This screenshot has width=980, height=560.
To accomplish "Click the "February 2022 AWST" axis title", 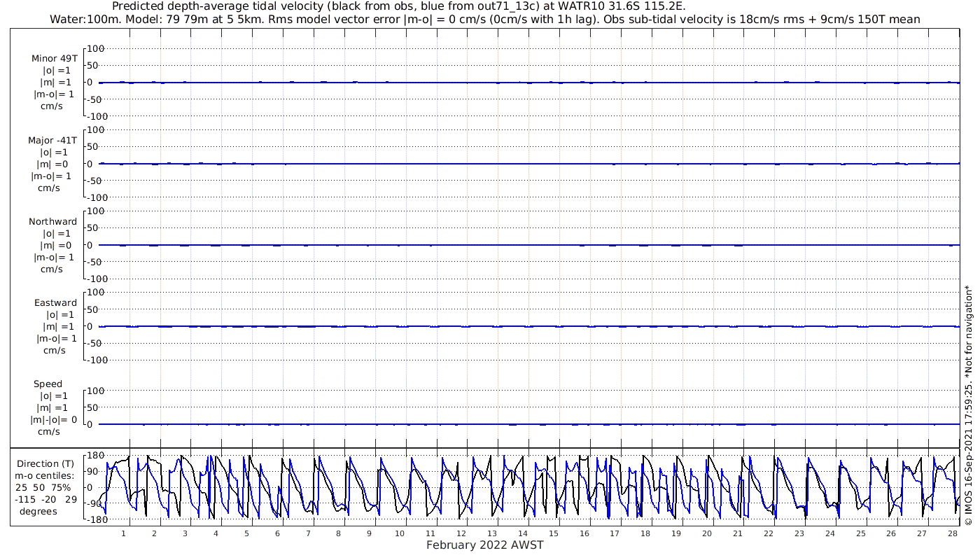I will [x=485, y=545].
